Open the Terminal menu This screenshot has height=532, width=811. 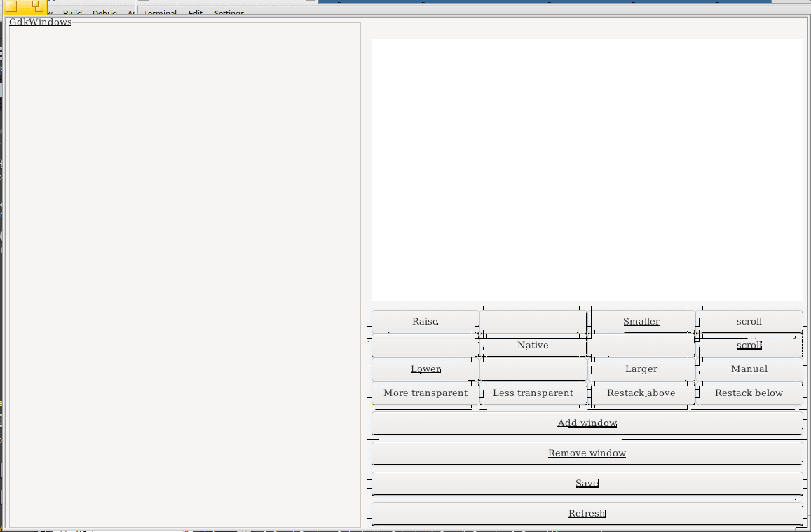click(160, 13)
